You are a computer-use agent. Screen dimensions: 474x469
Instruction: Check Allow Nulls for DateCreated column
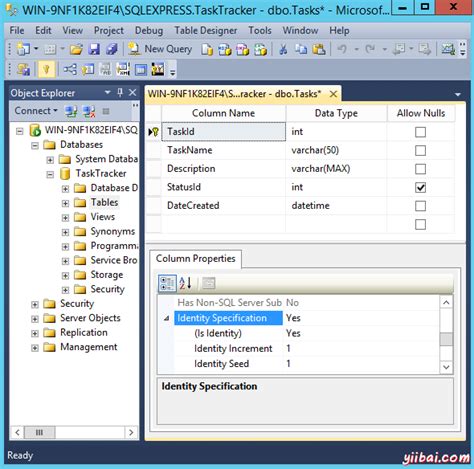pyautogui.click(x=420, y=206)
